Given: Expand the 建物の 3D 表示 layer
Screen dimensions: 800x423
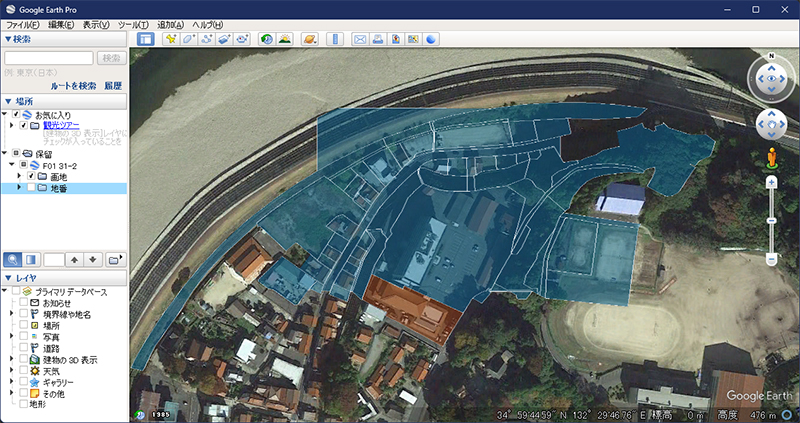Looking at the screenshot, I should coord(12,359).
